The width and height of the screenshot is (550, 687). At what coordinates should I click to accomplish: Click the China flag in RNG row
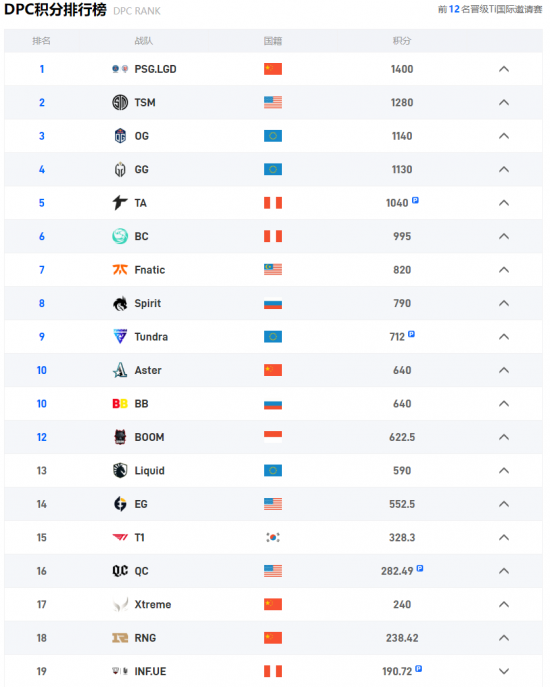point(273,638)
